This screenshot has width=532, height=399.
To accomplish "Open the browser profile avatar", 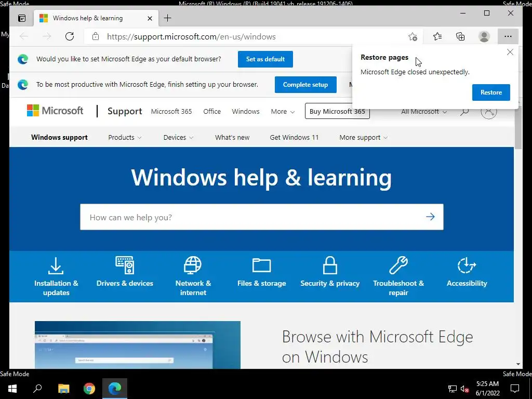I will click(x=484, y=36).
